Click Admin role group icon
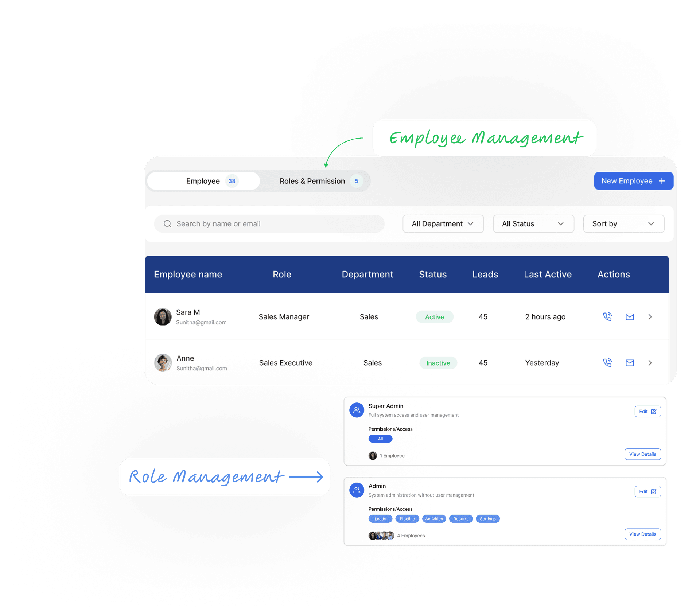The height and width of the screenshot is (615, 700). (357, 490)
